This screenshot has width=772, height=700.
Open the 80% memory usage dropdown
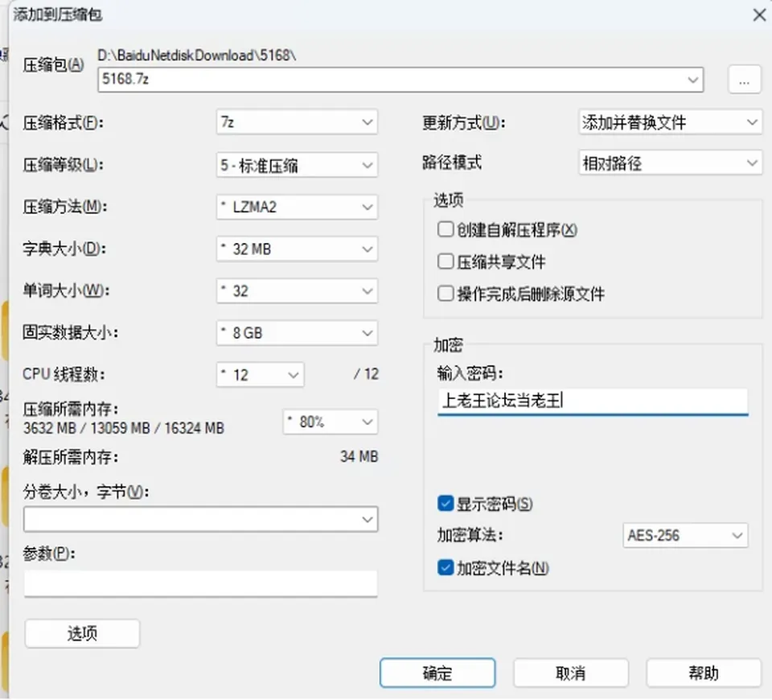331,422
